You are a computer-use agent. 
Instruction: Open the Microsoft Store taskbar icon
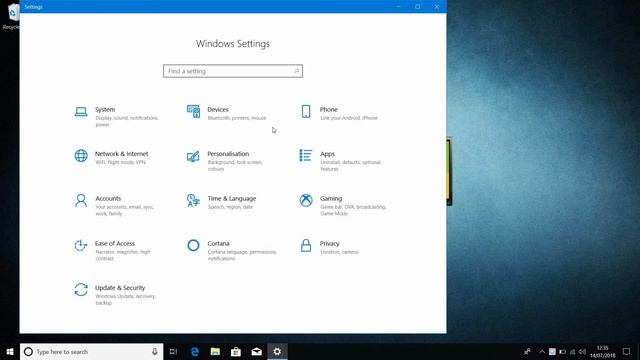[x=236, y=351]
